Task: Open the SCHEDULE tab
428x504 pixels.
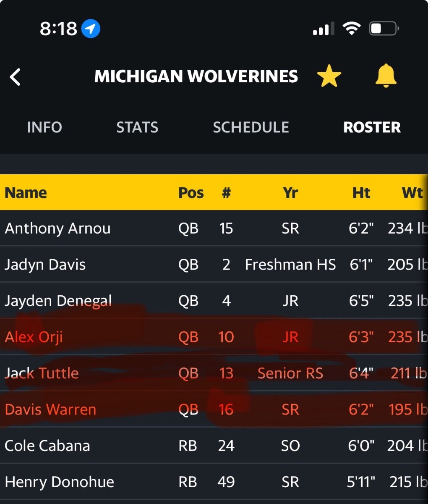Action: tap(251, 127)
